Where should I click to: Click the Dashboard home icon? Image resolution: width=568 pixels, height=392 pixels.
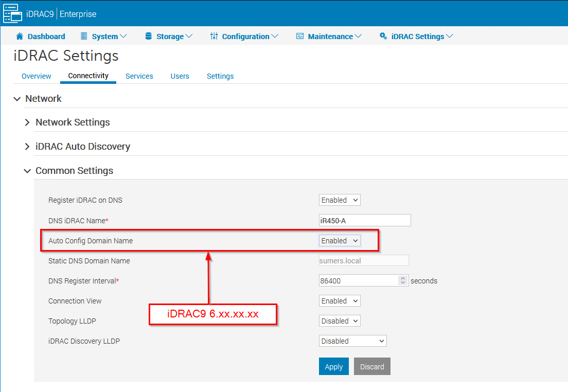click(21, 36)
